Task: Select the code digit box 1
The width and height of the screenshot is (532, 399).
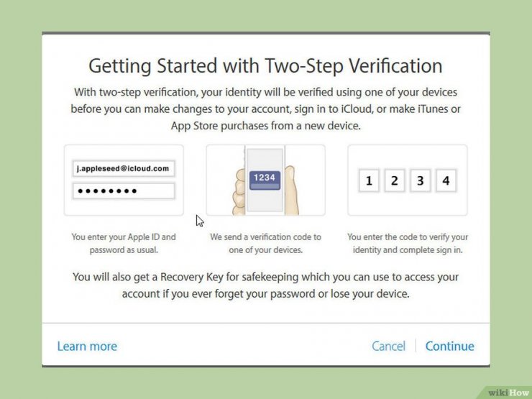Action: (369, 180)
